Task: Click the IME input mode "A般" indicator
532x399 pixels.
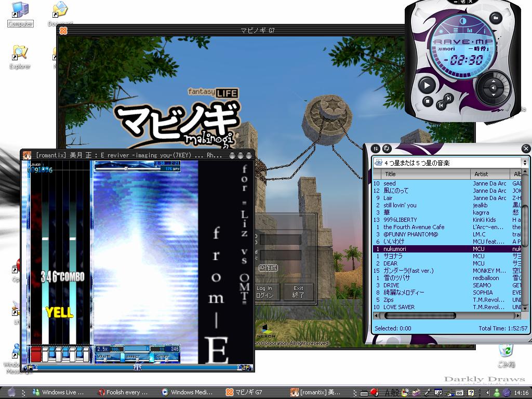Action: pyautogui.click(x=392, y=393)
